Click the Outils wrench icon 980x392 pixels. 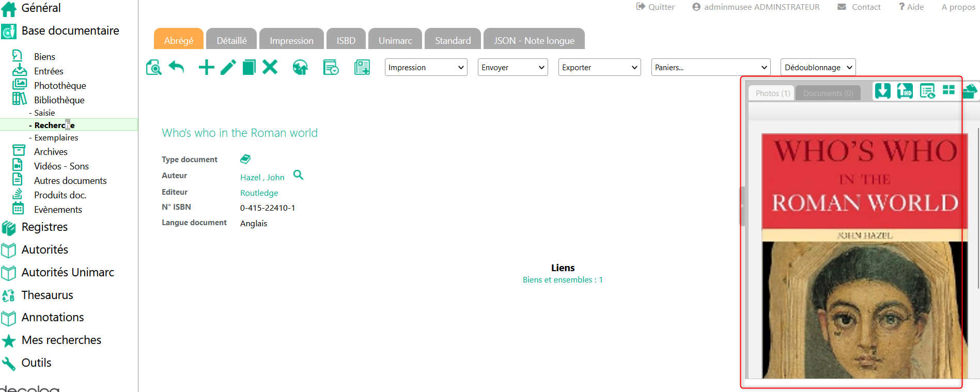[8, 364]
